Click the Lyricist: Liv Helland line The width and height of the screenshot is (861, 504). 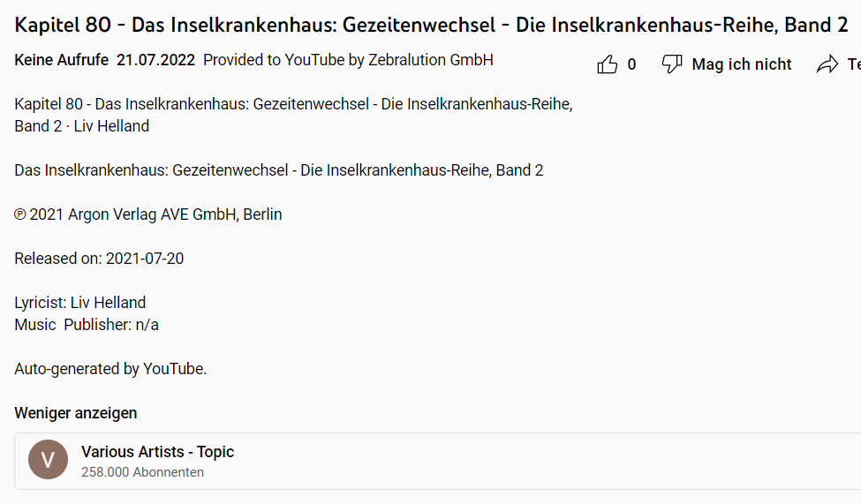[79, 303]
